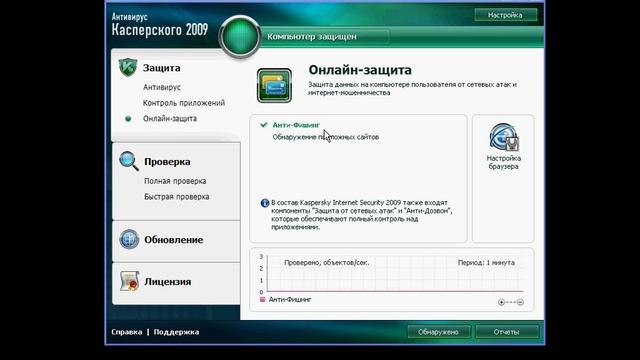Image resolution: width=640 pixels, height=360 pixels.
Task: Open the Проверка section
Action: (x=167, y=162)
